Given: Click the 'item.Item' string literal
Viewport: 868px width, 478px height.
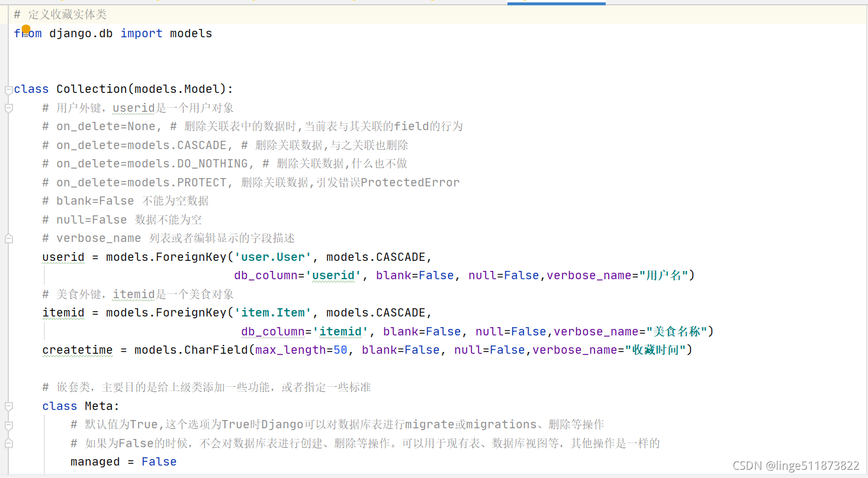Looking at the screenshot, I should coord(273,313).
